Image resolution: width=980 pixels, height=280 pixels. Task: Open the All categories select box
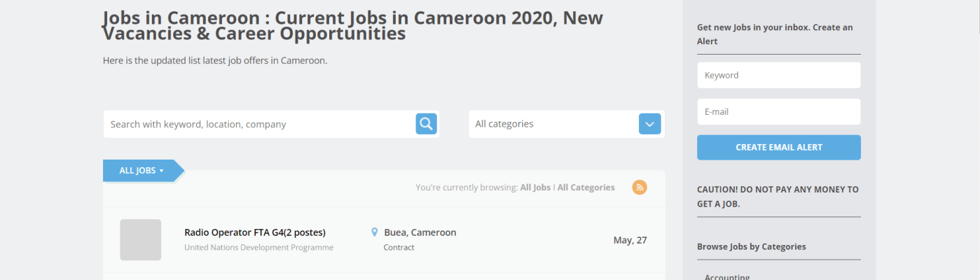[x=553, y=124]
